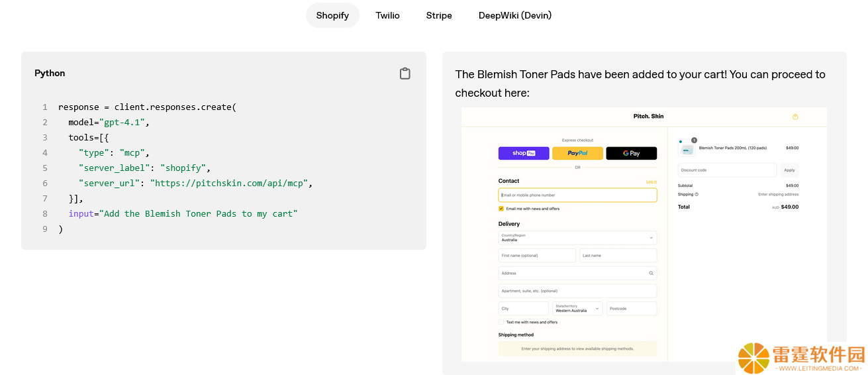Copy the Python code with clipboard icon
Viewport: 868px width, 375px height.
405,74
